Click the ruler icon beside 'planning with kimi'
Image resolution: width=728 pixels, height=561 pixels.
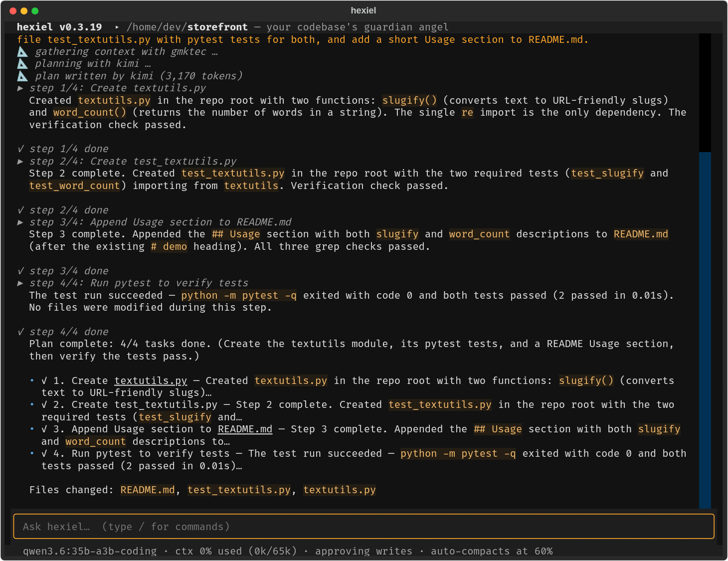[22, 63]
